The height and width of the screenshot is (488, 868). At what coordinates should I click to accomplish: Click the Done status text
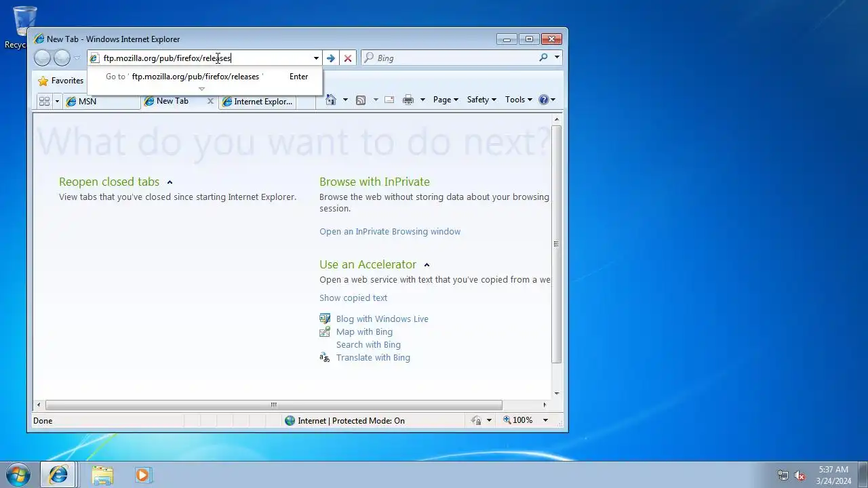(43, 421)
